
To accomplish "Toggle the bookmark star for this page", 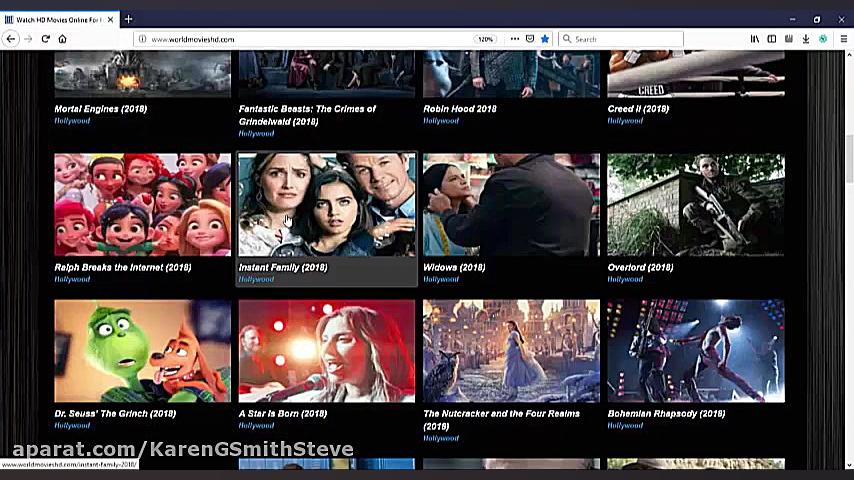I will coord(544,39).
